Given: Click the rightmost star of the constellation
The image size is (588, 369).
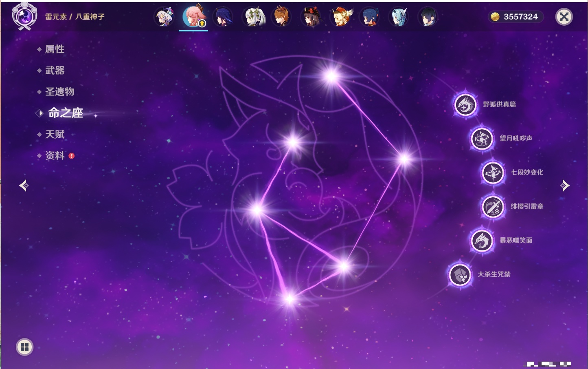Looking at the screenshot, I should (404, 159).
